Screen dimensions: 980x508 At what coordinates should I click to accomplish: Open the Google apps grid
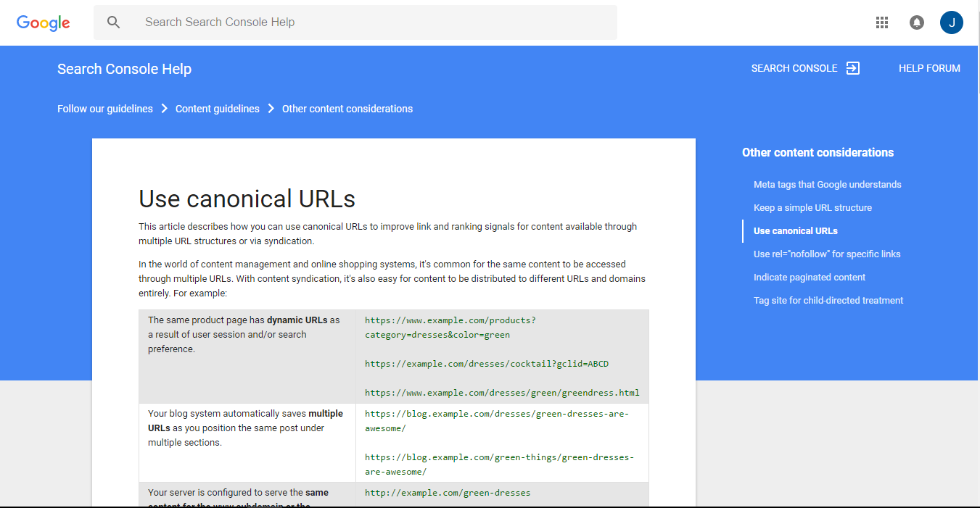(x=882, y=22)
